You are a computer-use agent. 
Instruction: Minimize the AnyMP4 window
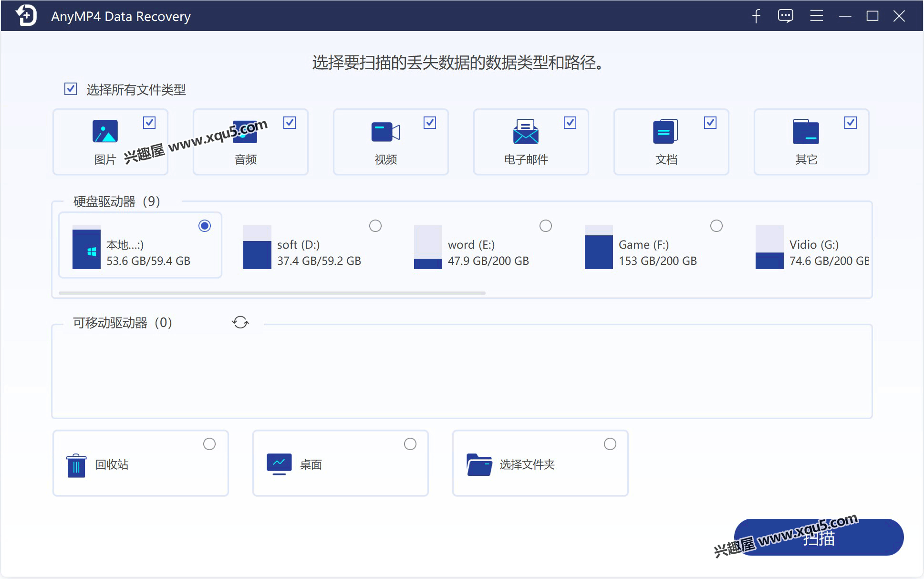click(x=845, y=16)
